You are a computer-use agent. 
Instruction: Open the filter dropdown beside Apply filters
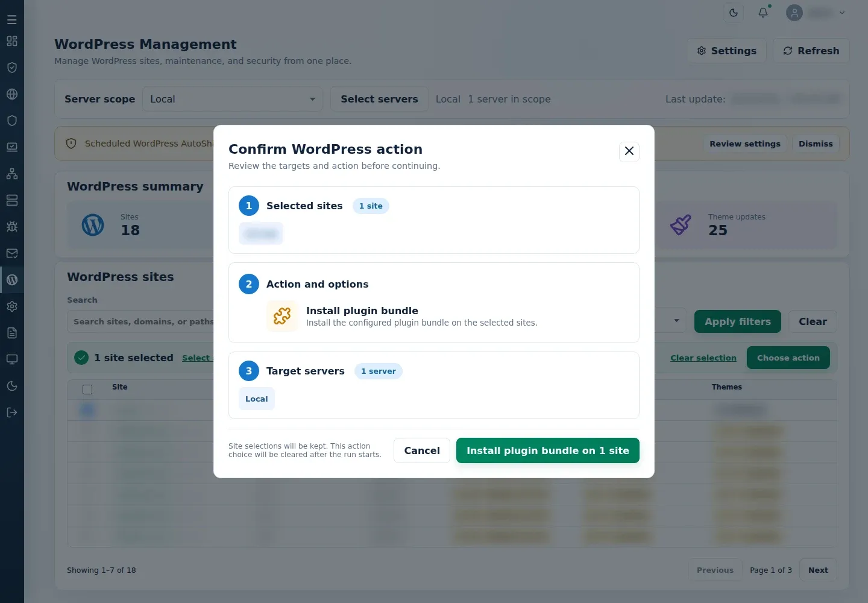click(x=676, y=321)
